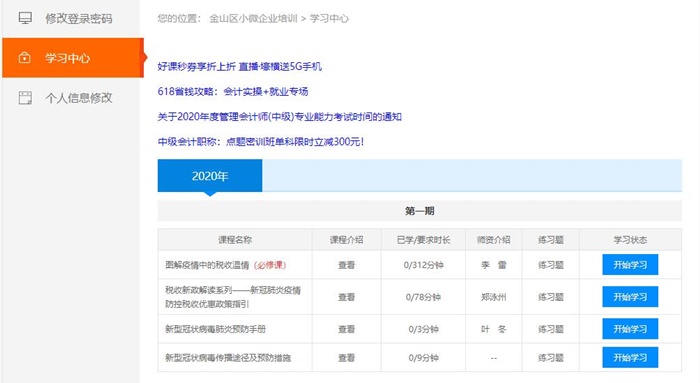Image resolution: width=700 pixels, height=383 pixels.
Task: Click the bag icon beside 学习中心
Action: coord(25,58)
